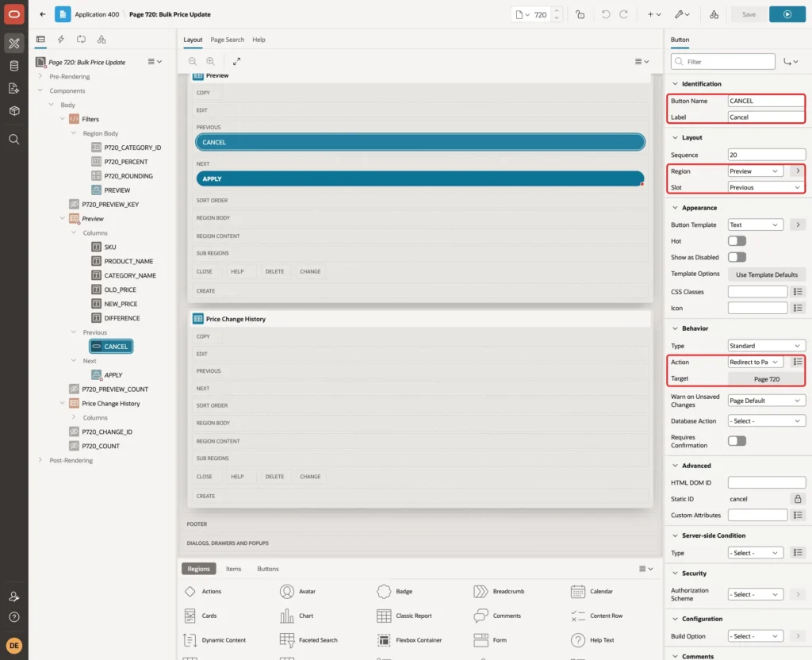Open SQL Workshop database icon in sidebar

14,66
